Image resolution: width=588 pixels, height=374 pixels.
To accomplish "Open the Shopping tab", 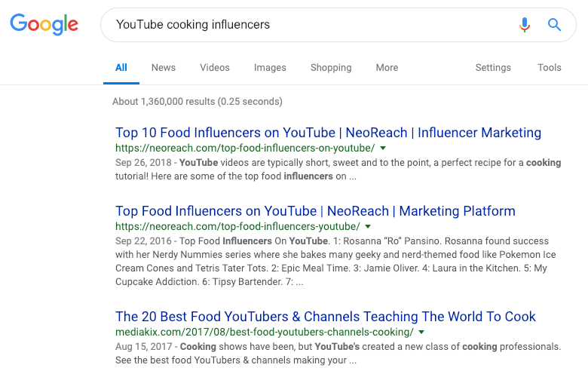I will pos(331,68).
